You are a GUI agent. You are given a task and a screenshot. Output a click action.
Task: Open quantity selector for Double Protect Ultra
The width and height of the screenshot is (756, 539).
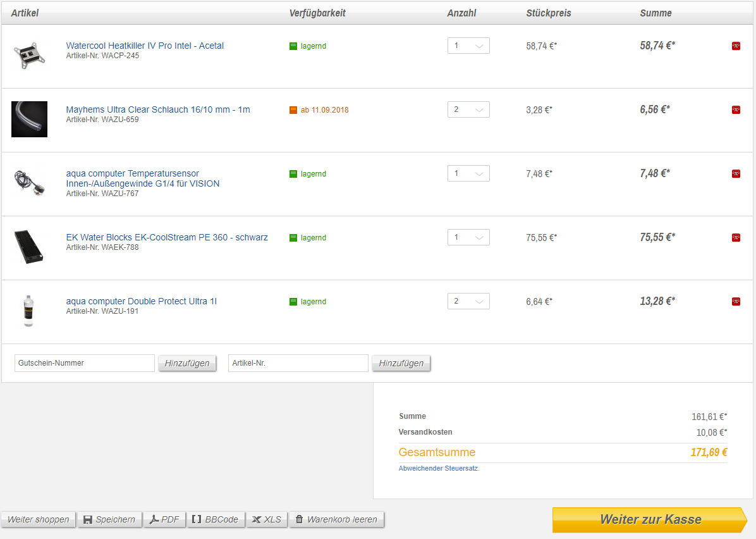[468, 301]
